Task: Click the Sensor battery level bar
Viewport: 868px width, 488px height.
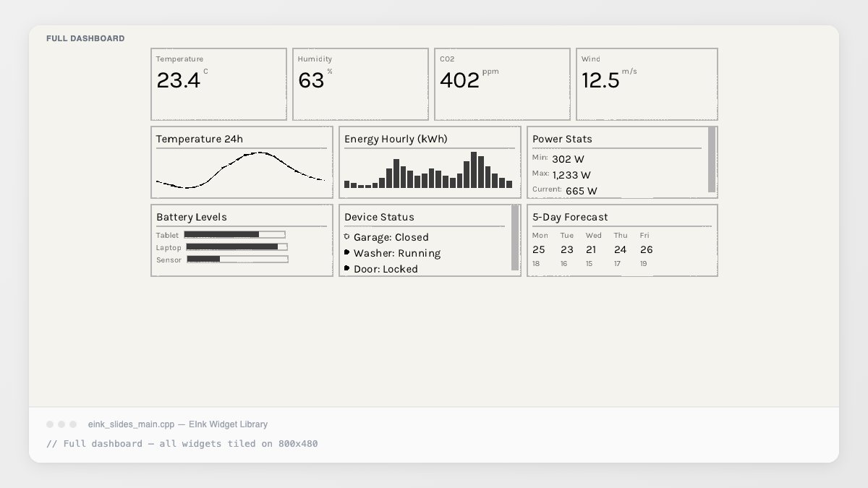Action: 237,259
